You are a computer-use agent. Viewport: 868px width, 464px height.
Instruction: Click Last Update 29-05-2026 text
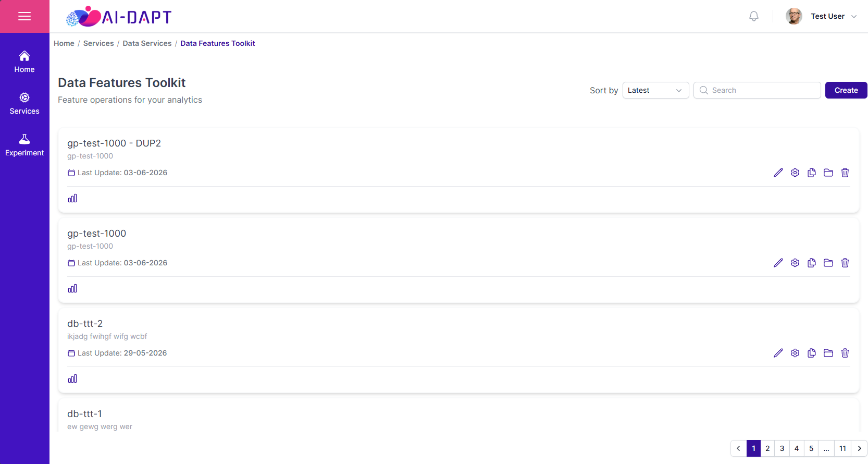point(122,353)
